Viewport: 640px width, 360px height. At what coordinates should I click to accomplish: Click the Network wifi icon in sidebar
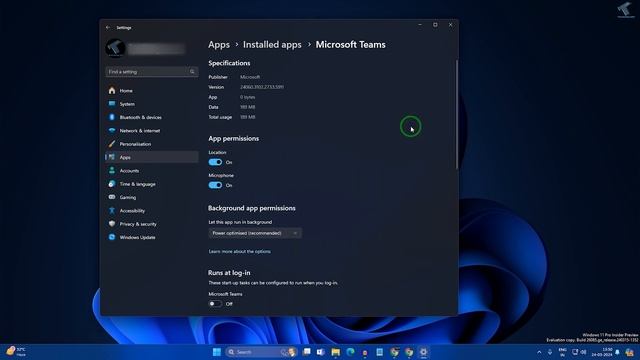pyautogui.click(x=112, y=131)
